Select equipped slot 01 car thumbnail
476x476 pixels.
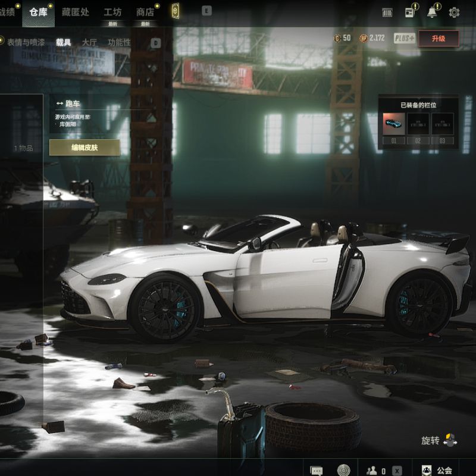393,124
